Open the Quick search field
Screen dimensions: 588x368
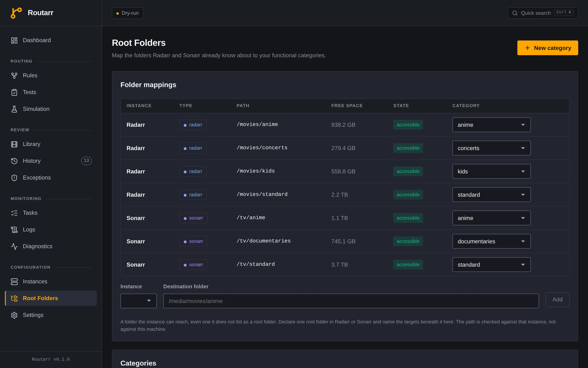[x=542, y=13]
